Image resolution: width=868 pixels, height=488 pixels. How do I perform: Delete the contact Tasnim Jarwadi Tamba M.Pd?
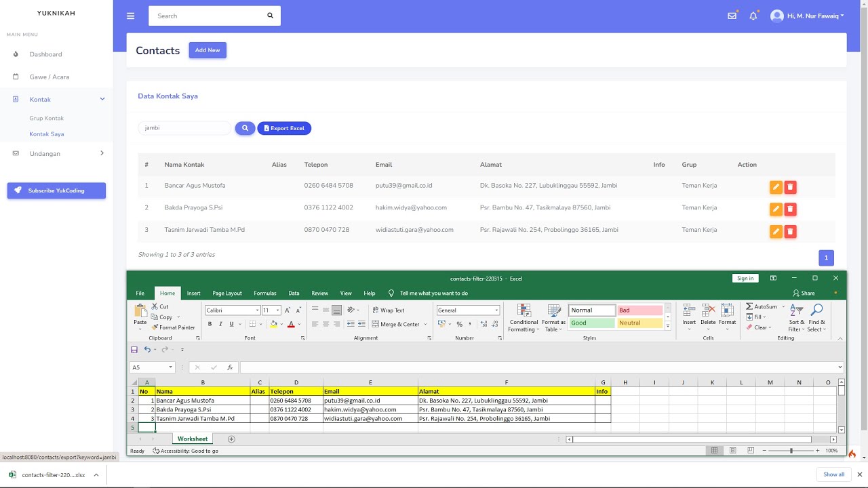[x=790, y=232]
